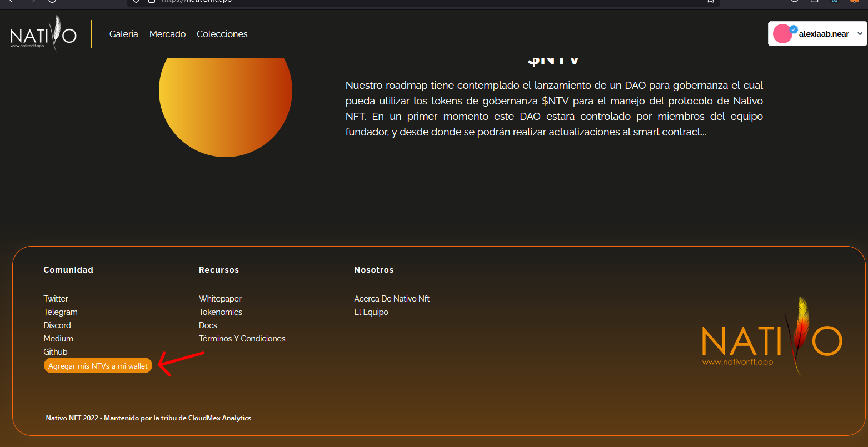Open the Twitter community link
Viewport: 868px width, 447px height.
pyautogui.click(x=56, y=299)
